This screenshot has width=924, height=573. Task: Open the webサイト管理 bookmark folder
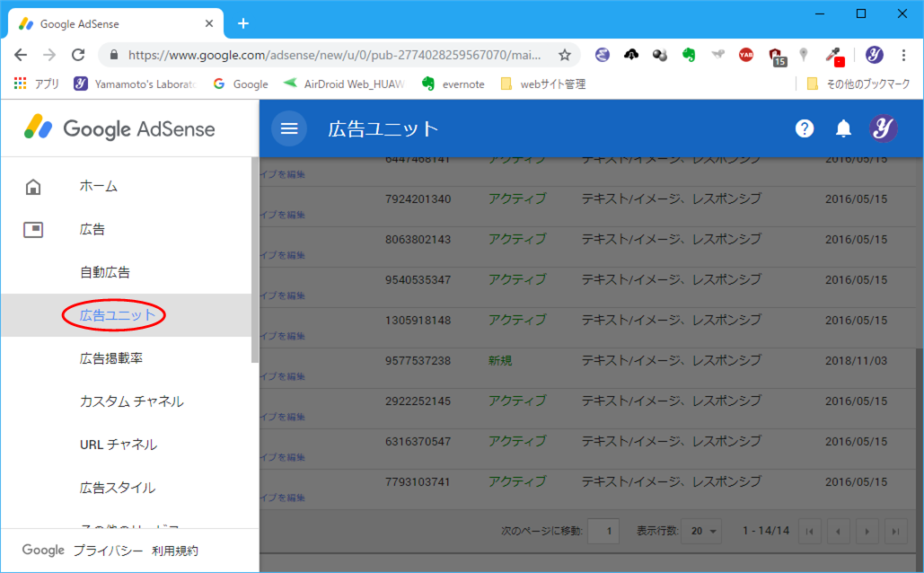click(543, 84)
